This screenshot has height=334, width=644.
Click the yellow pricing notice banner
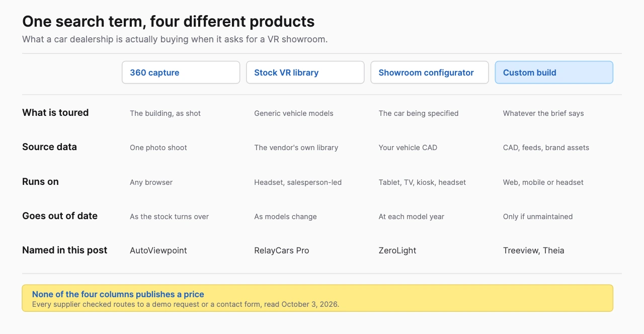(x=317, y=298)
